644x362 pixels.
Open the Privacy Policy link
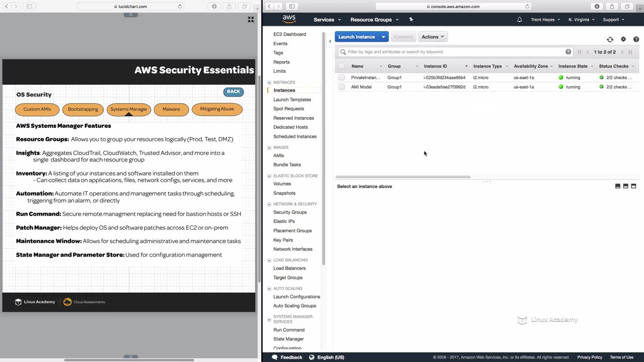590,357
